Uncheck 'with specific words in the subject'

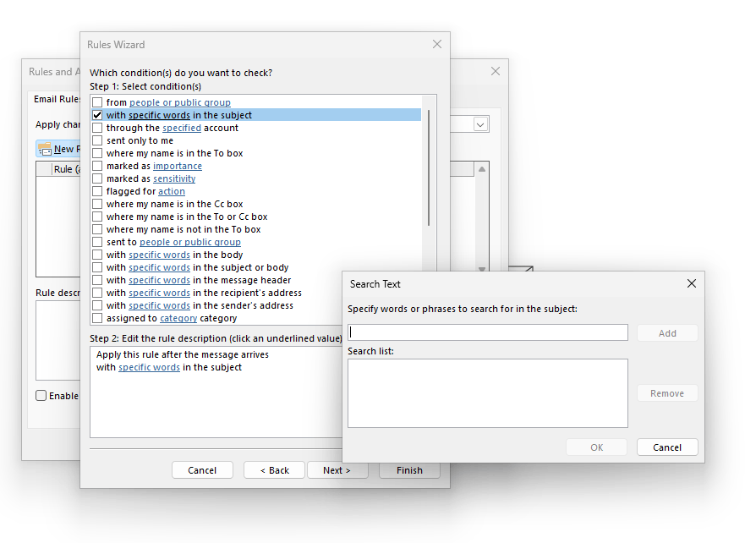coord(97,115)
